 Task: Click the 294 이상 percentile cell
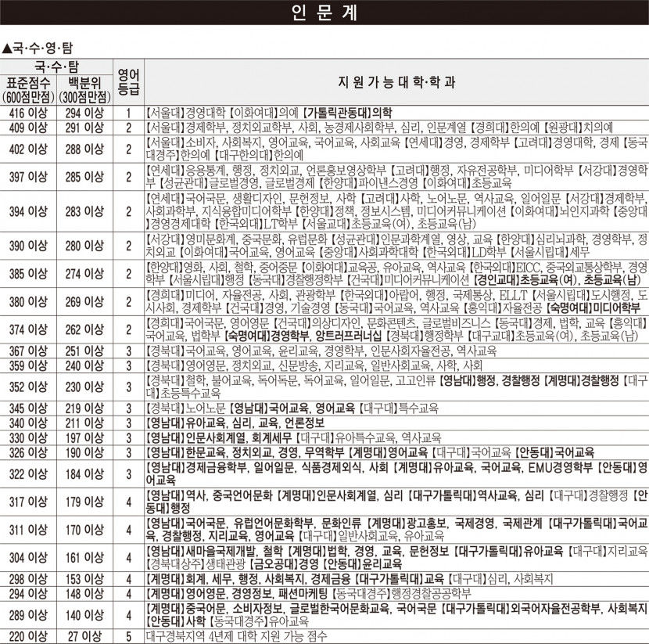click(x=85, y=113)
